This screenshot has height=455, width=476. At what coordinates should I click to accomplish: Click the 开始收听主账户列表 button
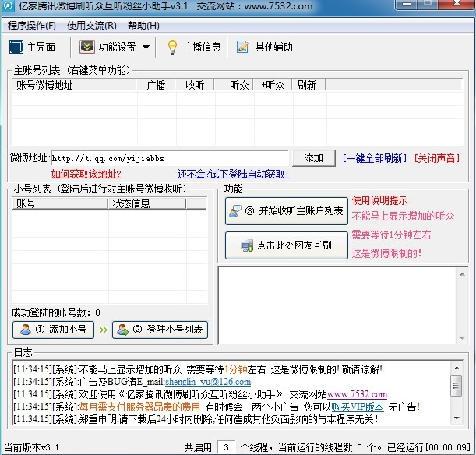click(x=287, y=211)
